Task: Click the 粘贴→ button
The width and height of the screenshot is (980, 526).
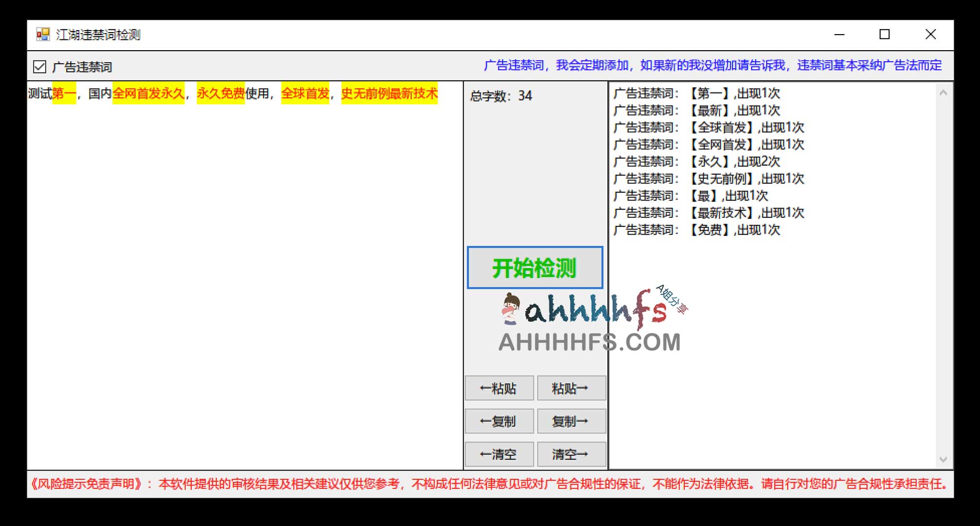Action: pos(571,388)
